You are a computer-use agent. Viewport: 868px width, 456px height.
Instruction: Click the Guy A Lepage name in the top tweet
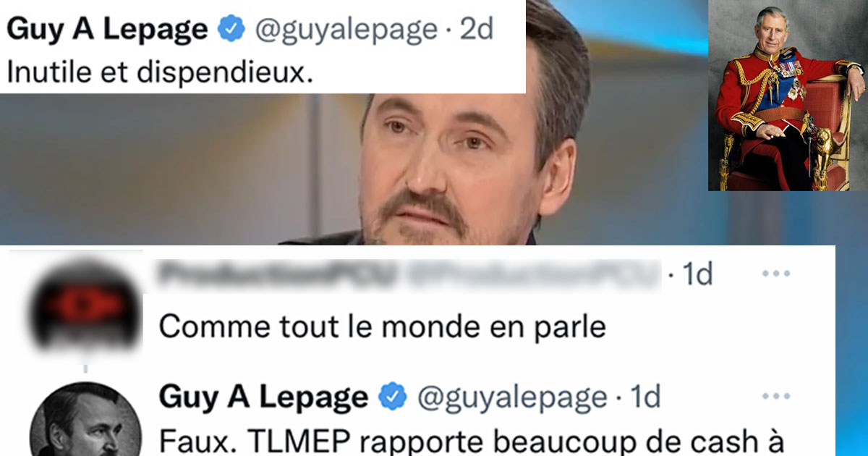107,30
